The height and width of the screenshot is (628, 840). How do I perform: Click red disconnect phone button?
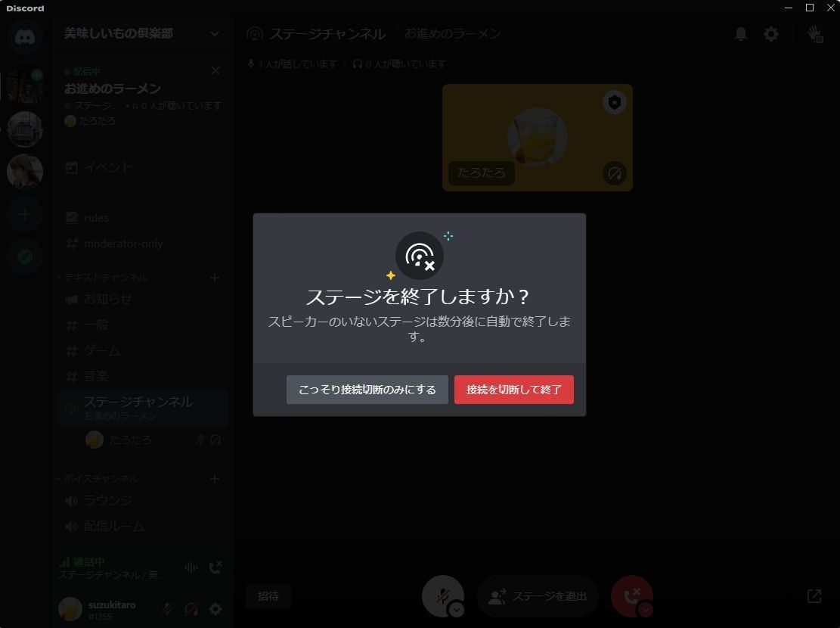click(631, 596)
